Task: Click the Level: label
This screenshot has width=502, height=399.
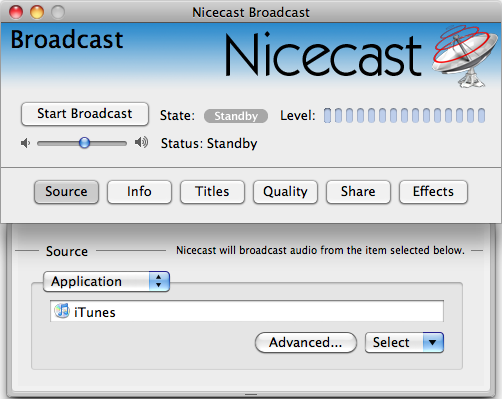Action: click(x=298, y=116)
